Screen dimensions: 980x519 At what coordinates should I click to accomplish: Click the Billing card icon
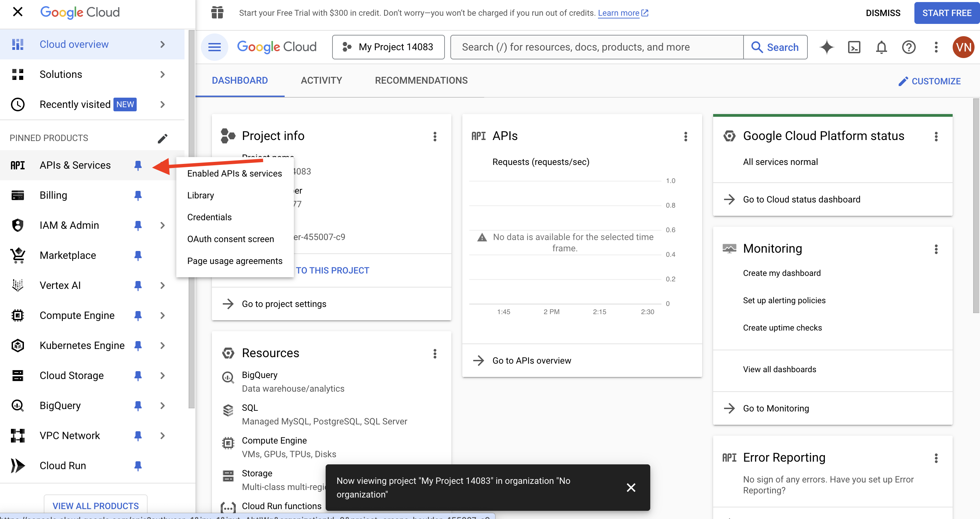point(17,195)
